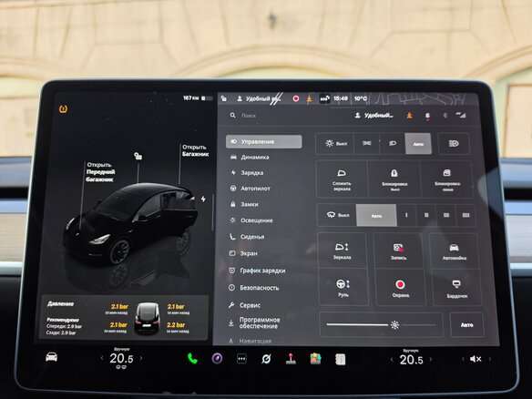Viewport: 532px width, 399px height.
Task: Toggle the Охрана sentry mode button
Action: tap(400, 288)
